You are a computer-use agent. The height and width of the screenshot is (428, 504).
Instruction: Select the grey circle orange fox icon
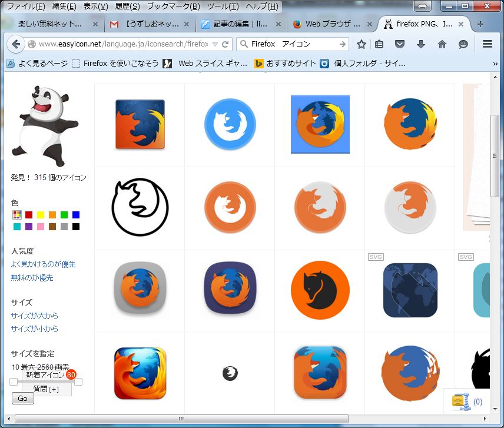(x=410, y=207)
